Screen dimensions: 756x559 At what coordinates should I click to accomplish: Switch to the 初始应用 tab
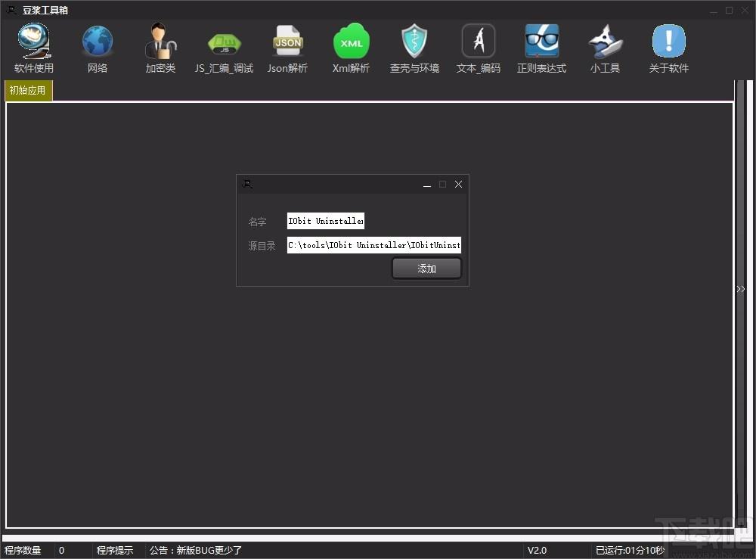click(29, 91)
